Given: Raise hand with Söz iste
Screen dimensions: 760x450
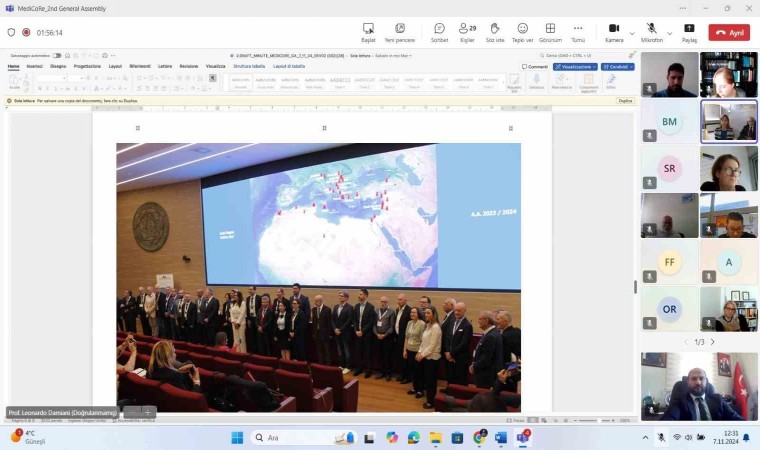Looking at the screenshot, I should pos(494,31).
